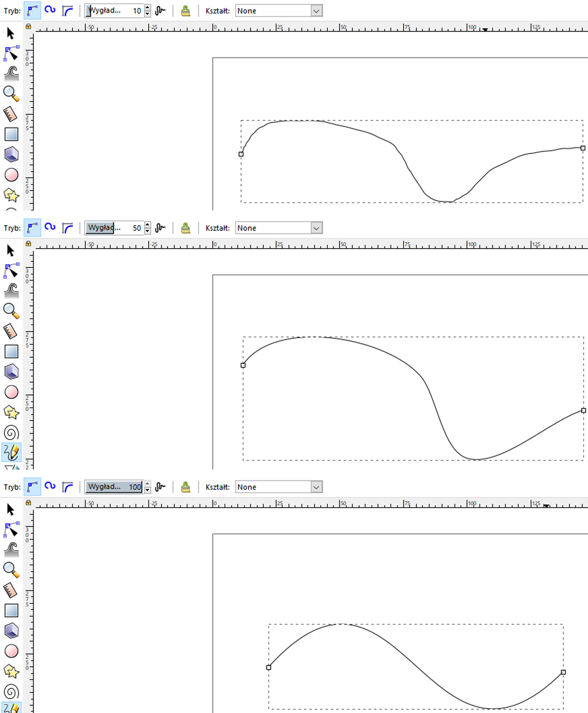Select the Pencil tool below the spiral icon in the smoothing 50 screenshot
588x713 pixels.
tap(11, 452)
